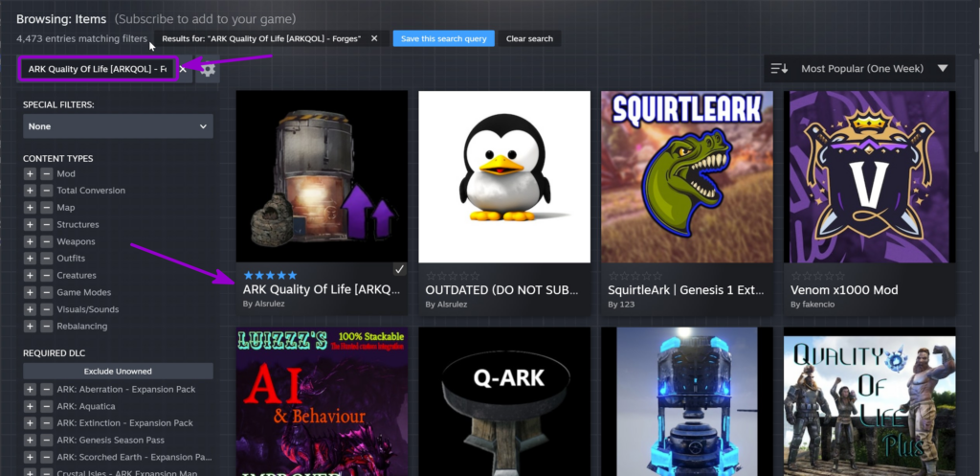Click the Exclude Unowned button
Screen dimensions: 980x476
(x=118, y=371)
